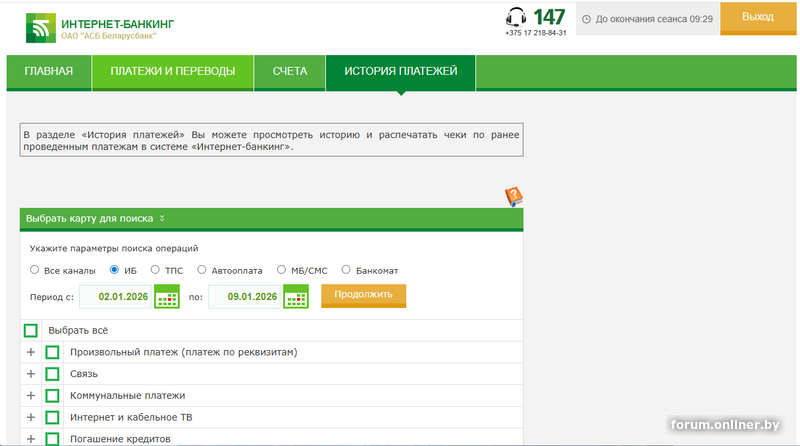This screenshot has width=800, height=446.
Task: Click the period start date field 02.01.2026
Action: [116, 296]
